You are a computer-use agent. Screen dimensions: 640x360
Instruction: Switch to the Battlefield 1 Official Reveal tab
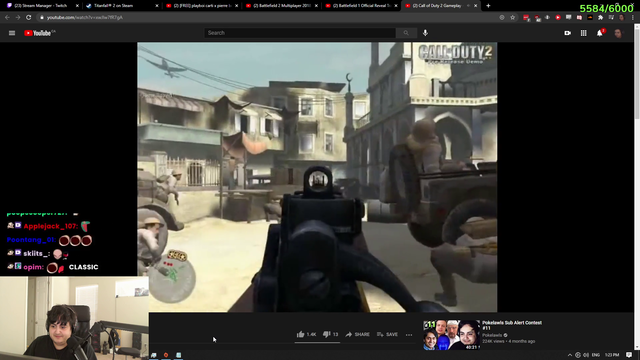pos(360,6)
